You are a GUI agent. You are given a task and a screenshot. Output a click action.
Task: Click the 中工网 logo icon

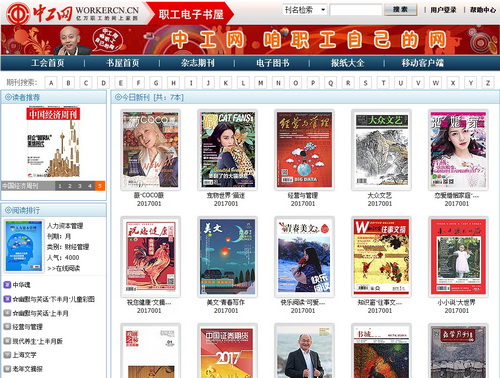[18, 13]
